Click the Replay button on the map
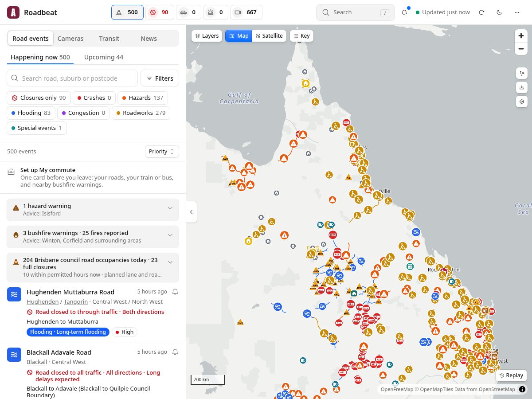The width and height of the screenshot is (532, 399). coord(511,376)
